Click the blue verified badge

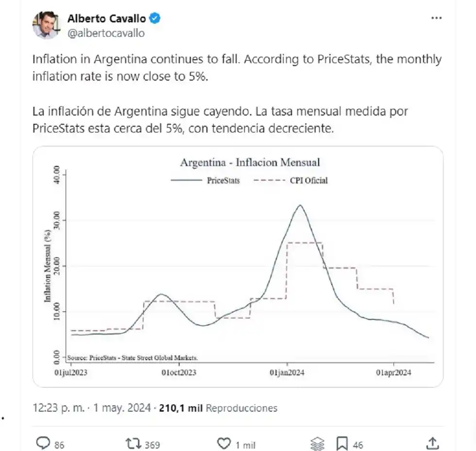click(155, 19)
